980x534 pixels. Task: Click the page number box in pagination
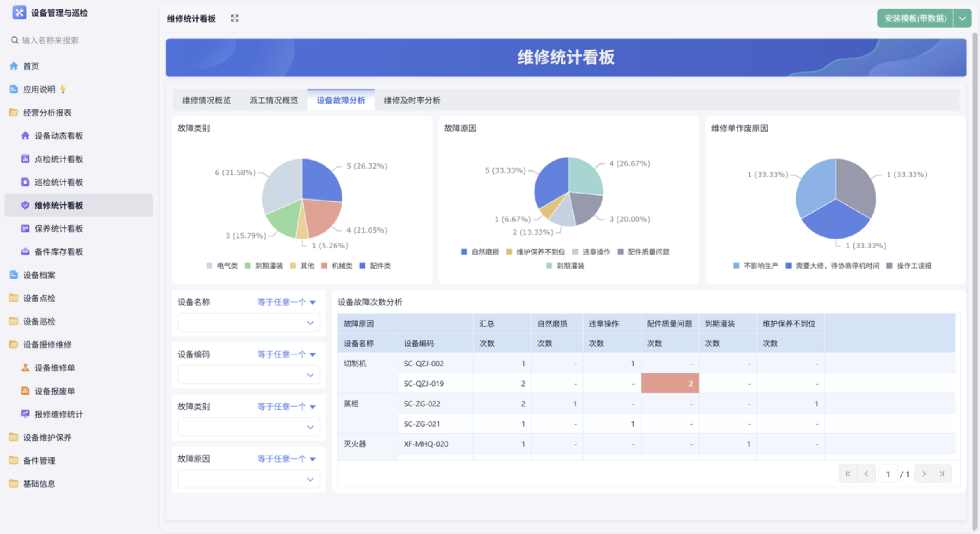888,474
